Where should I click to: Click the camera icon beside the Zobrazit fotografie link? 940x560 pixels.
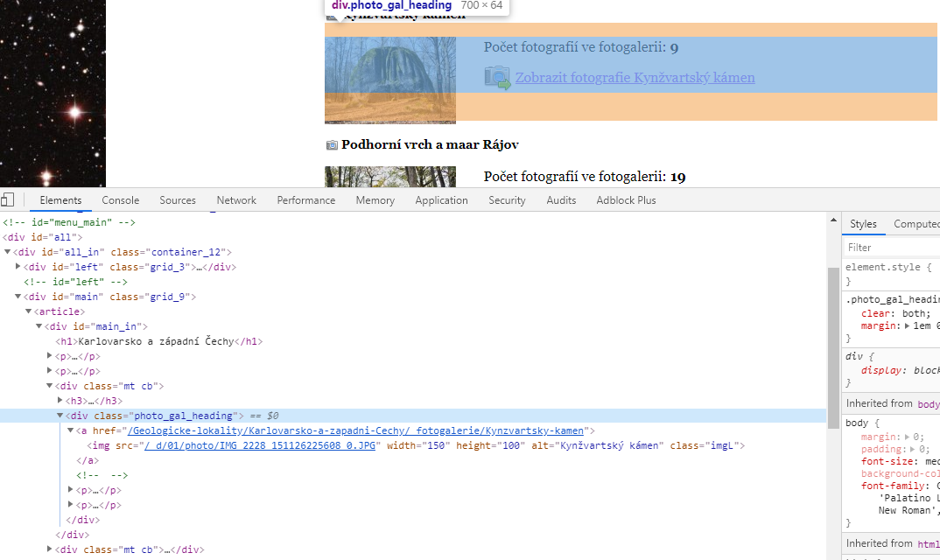[x=497, y=77]
